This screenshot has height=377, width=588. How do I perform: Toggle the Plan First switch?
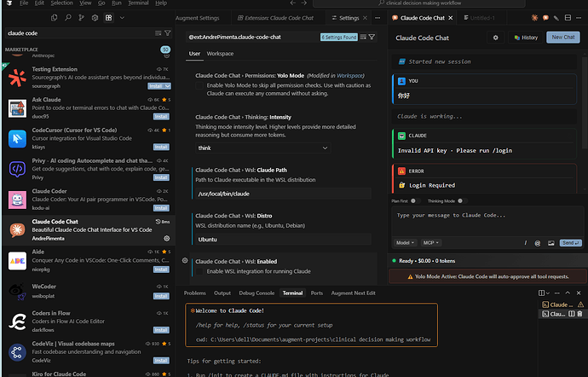(x=415, y=201)
